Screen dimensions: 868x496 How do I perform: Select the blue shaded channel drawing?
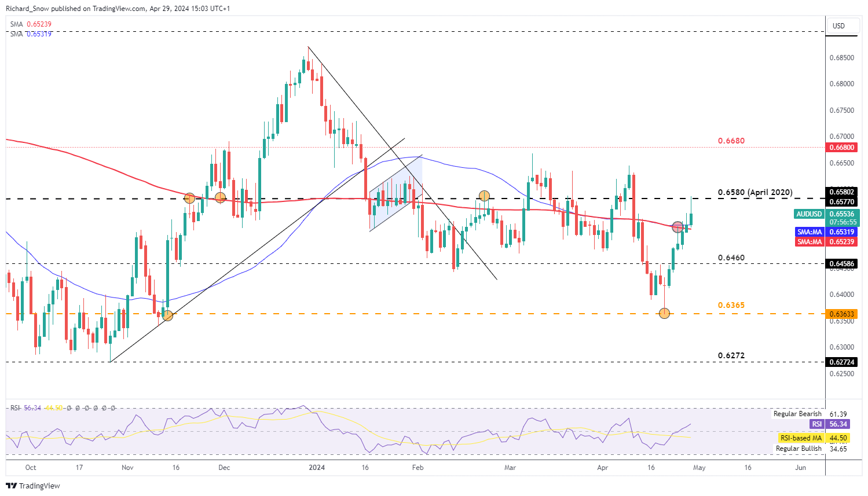[x=396, y=192]
